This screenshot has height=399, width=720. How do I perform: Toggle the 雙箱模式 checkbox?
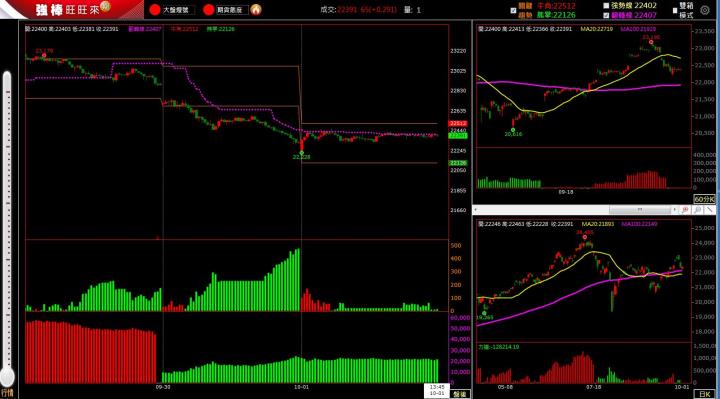point(675,11)
